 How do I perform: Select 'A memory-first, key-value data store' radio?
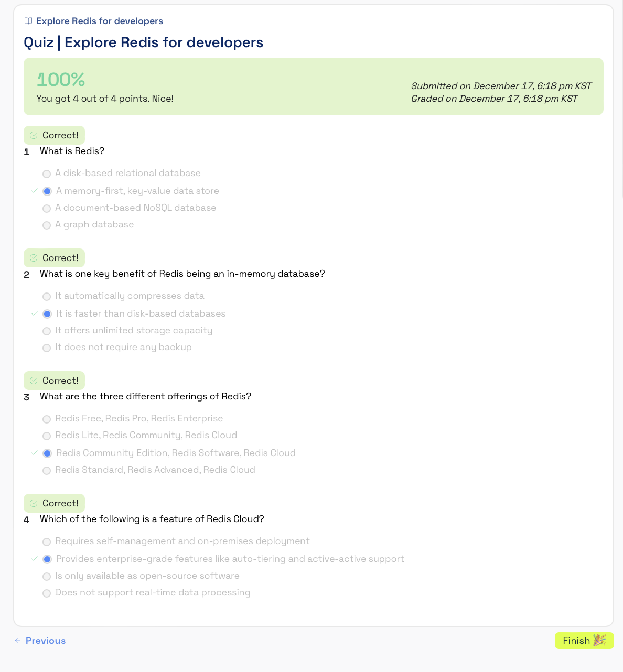coord(47,191)
